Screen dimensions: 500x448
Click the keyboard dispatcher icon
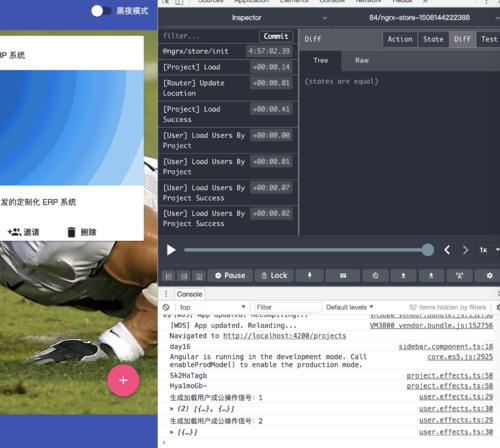pos(343,276)
